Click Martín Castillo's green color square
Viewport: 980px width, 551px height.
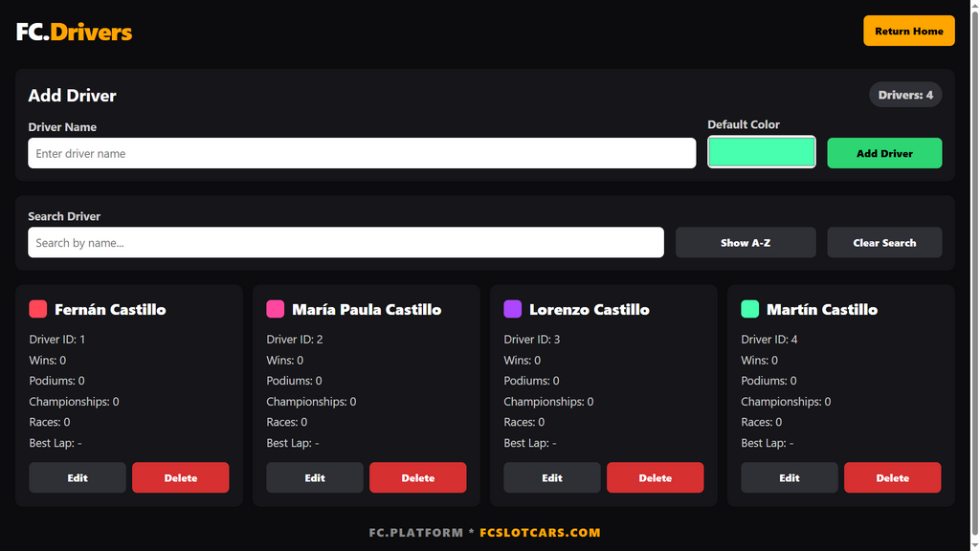click(750, 309)
